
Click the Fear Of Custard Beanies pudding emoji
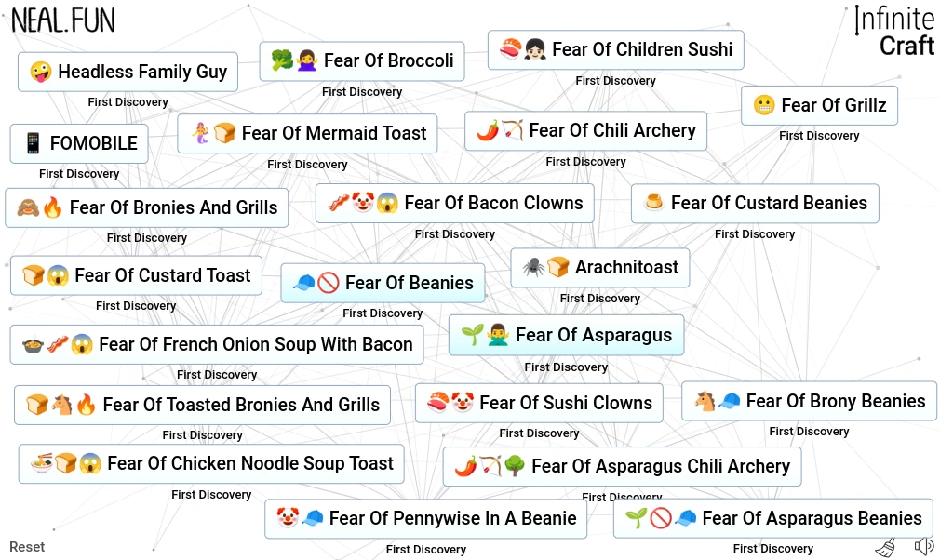[653, 203]
